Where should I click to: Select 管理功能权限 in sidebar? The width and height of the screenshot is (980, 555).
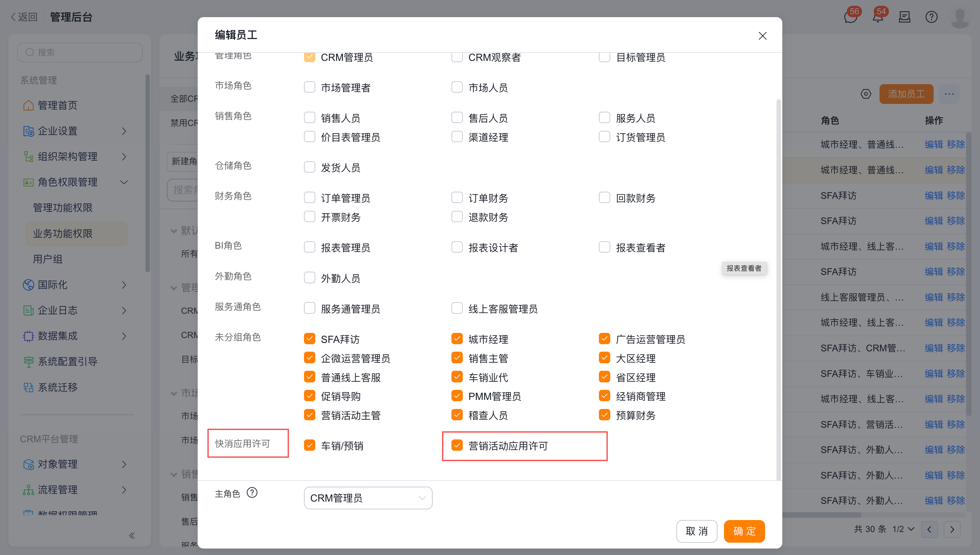click(x=63, y=208)
